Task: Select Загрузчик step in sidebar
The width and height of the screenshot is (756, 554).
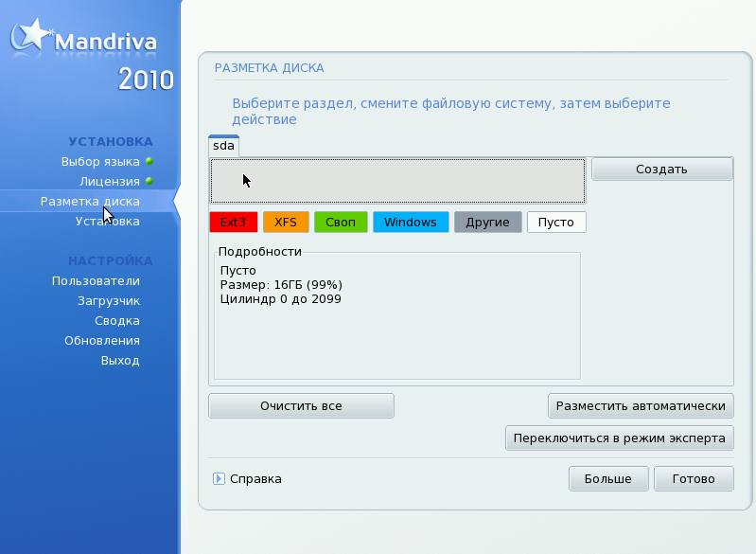Action: coord(109,300)
